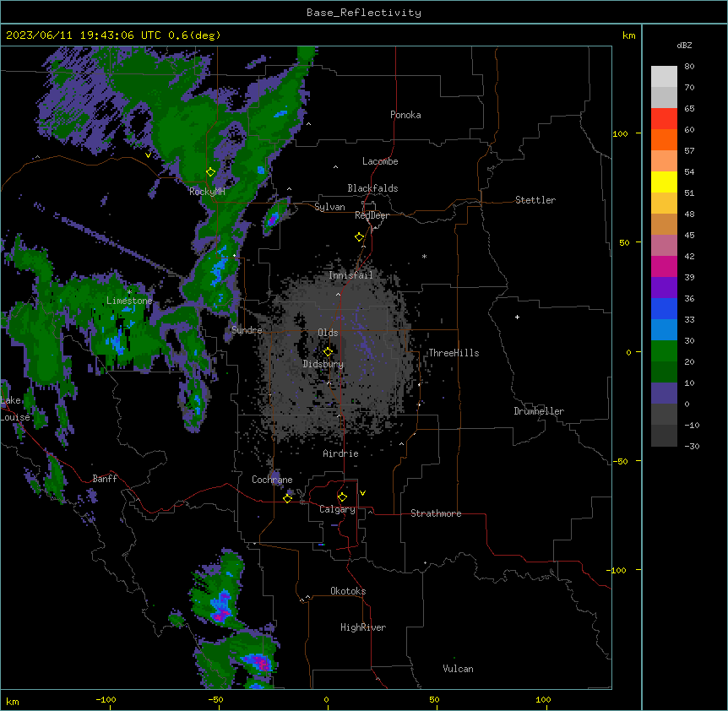Viewport: 728px width, 711px height.
Task: Click the HighRiver town label
Action: (363, 627)
